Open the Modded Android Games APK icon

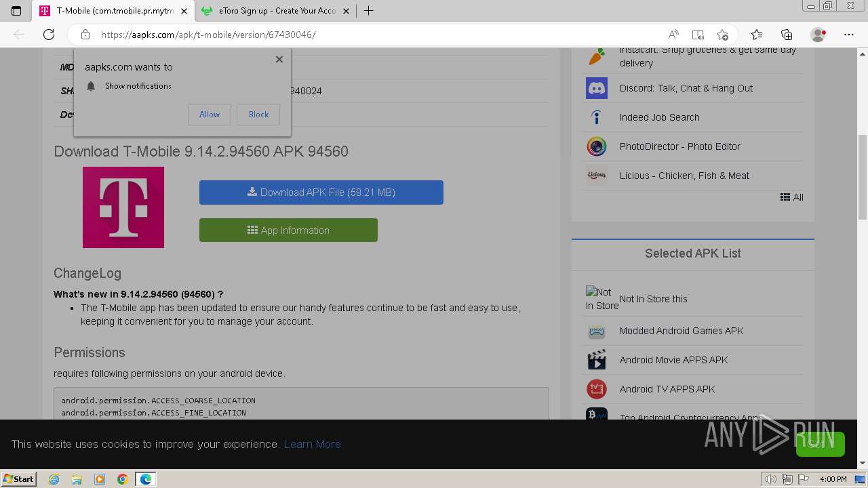point(597,331)
